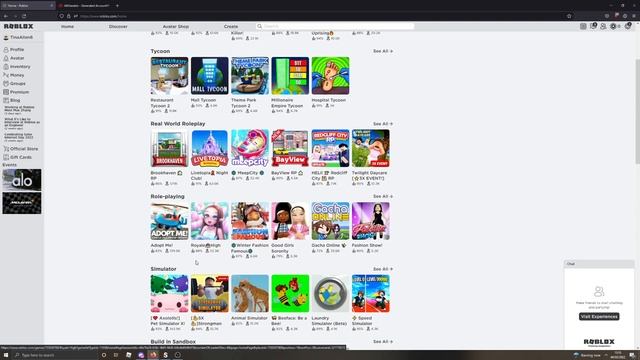Image resolution: width=640 pixels, height=360 pixels.
Task: Open the Avatar Shop navigation tab
Action: (176, 26)
